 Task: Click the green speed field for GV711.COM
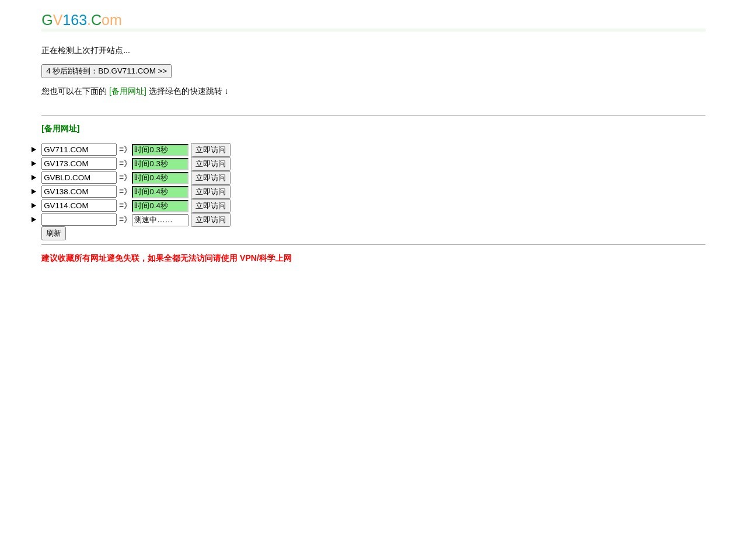pyautogui.click(x=160, y=150)
